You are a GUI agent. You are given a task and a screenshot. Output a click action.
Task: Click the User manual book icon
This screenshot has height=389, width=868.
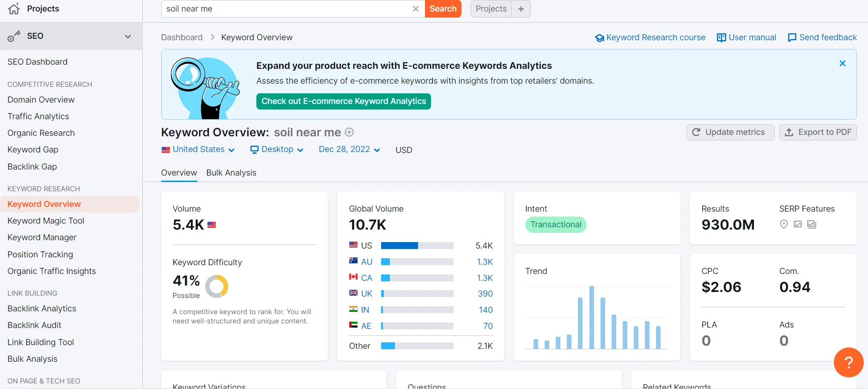721,38
